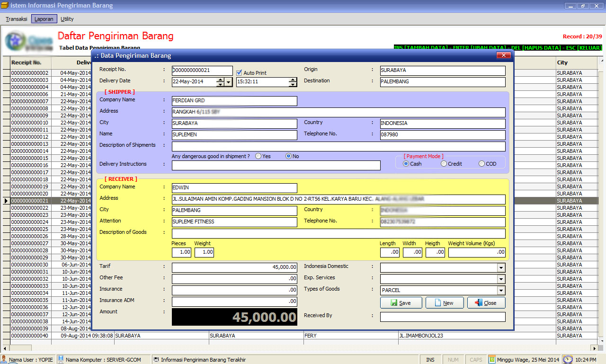
Task: Click the green floppy disk Save icon
Action: click(394, 303)
